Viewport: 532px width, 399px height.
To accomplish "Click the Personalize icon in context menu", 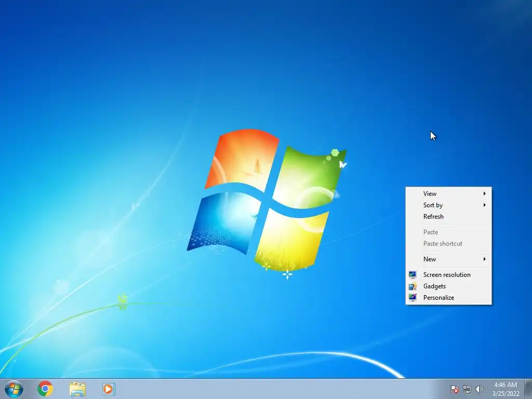I will pyautogui.click(x=413, y=298).
